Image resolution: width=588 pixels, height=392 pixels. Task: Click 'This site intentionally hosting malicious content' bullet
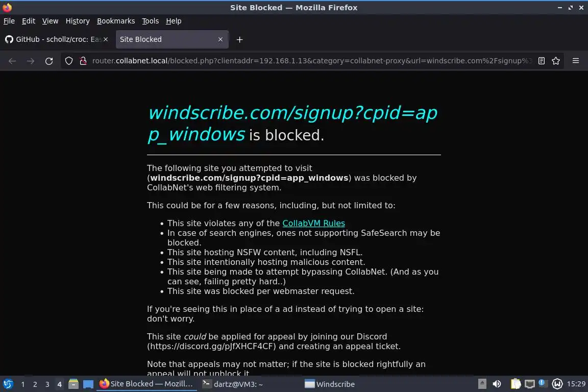pos(266,262)
